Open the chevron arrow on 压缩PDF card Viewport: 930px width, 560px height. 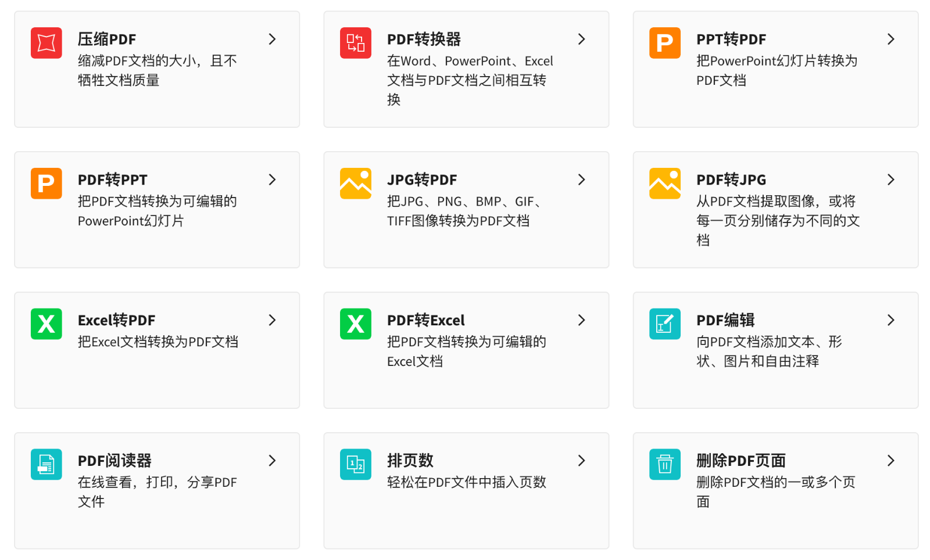click(272, 40)
